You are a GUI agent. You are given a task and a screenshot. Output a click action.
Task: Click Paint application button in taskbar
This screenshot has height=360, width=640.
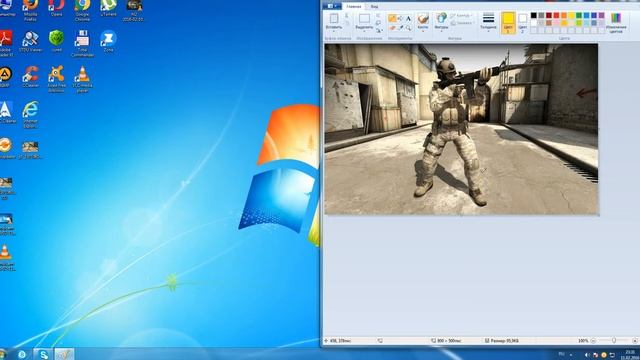click(64, 354)
